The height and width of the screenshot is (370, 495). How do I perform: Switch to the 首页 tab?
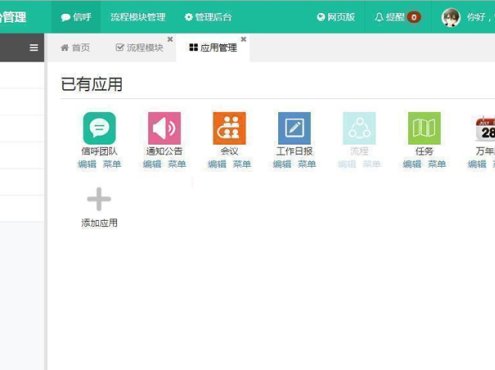(75, 48)
